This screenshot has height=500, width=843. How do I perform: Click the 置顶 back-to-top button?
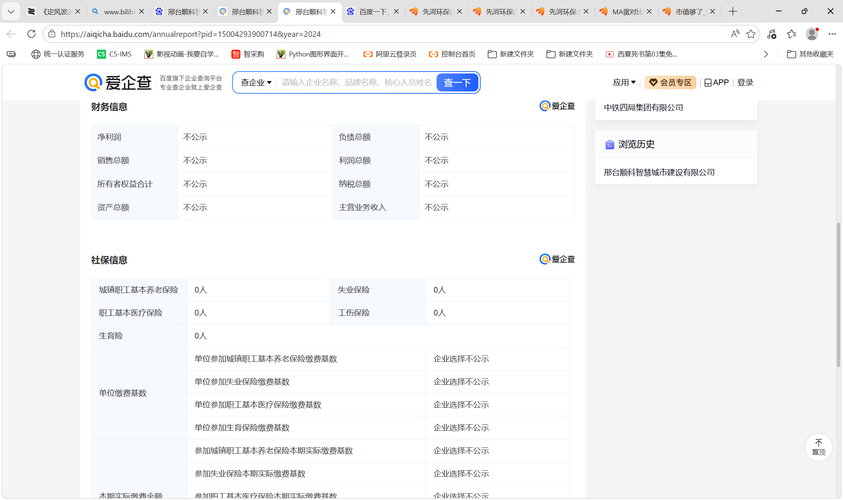[x=818, y=447]
